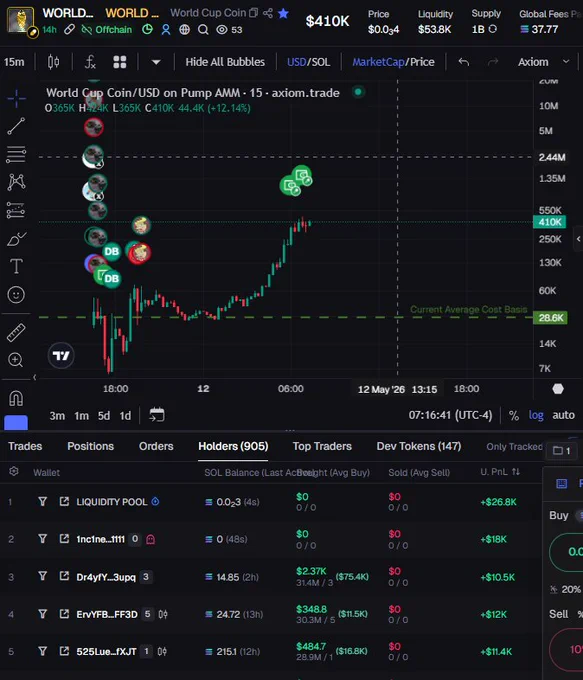
Task: Select the 3m range button
Action: pyautogui.click(x=57, y=415)
